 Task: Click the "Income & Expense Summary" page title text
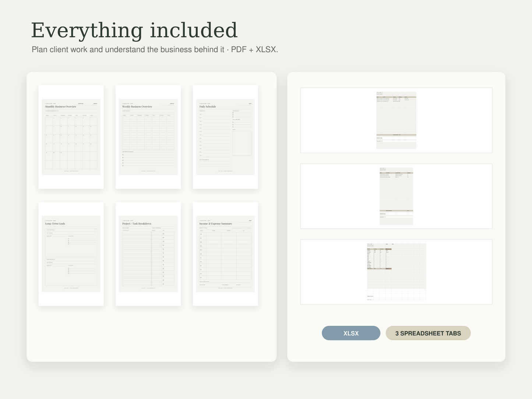[x=216, y=224]
